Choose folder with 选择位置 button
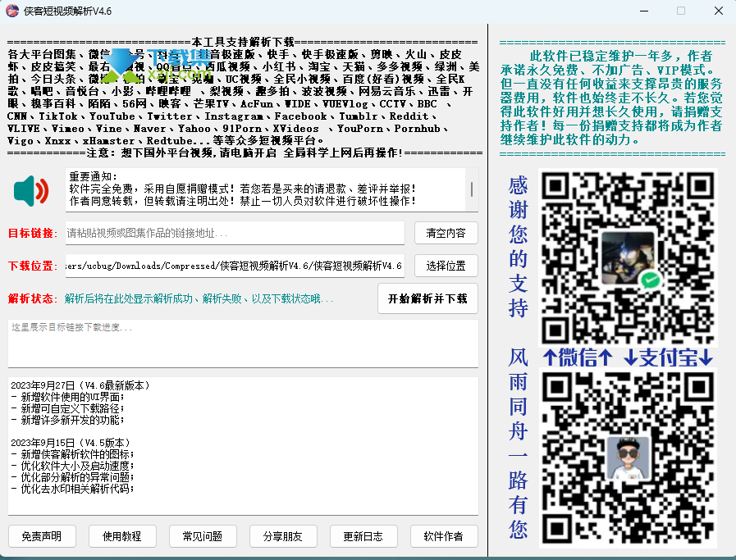736x560 pixels. [x=446, y=266]
